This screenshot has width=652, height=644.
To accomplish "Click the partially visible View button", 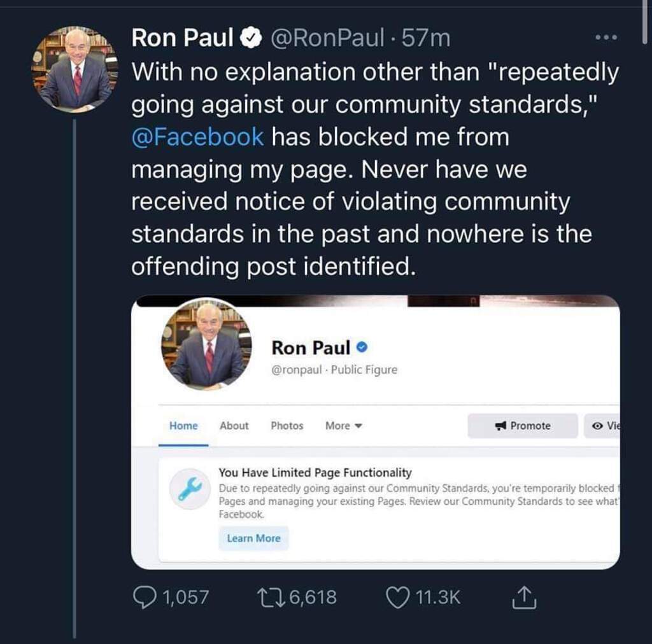I will [x=604, y=426].
